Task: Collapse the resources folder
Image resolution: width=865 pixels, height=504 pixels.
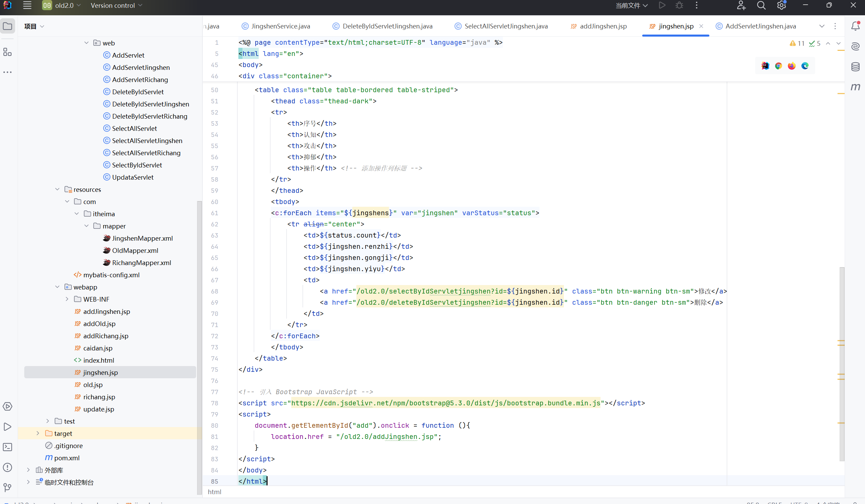Action: click(57, 189)
